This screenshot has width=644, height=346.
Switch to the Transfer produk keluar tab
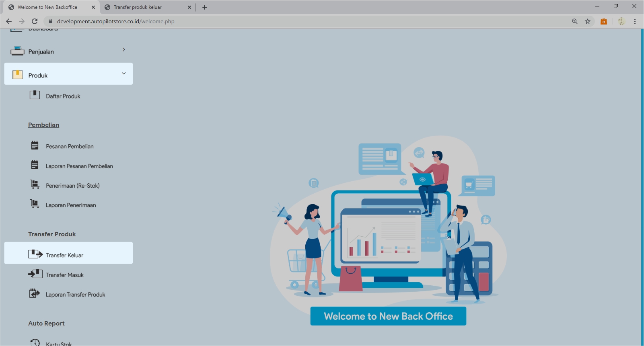click(138, 7)
